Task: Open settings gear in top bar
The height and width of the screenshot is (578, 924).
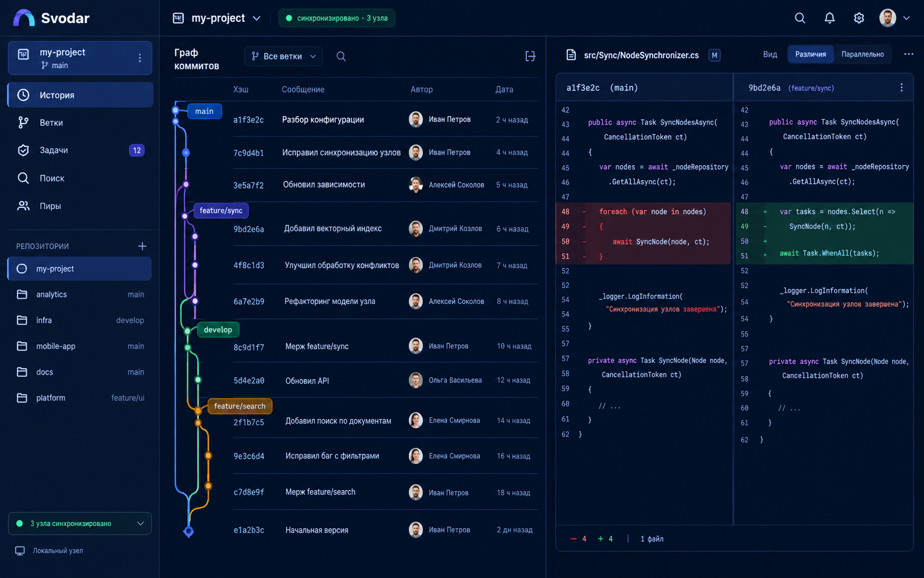Action: tap(859, 18)
